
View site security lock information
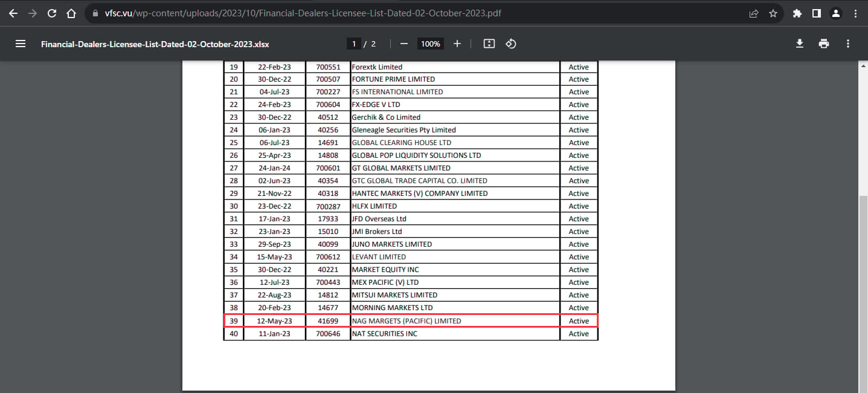pyautogui.click(x=95, y=13)
